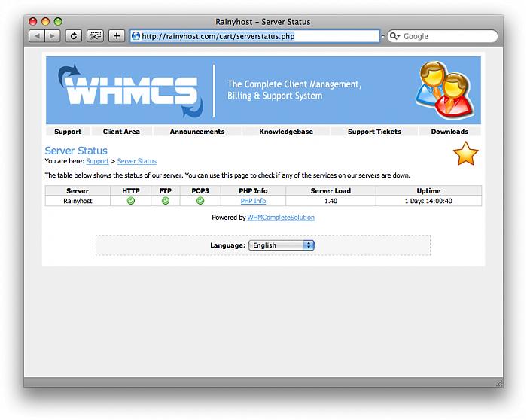Close the window with the red button

32,22
